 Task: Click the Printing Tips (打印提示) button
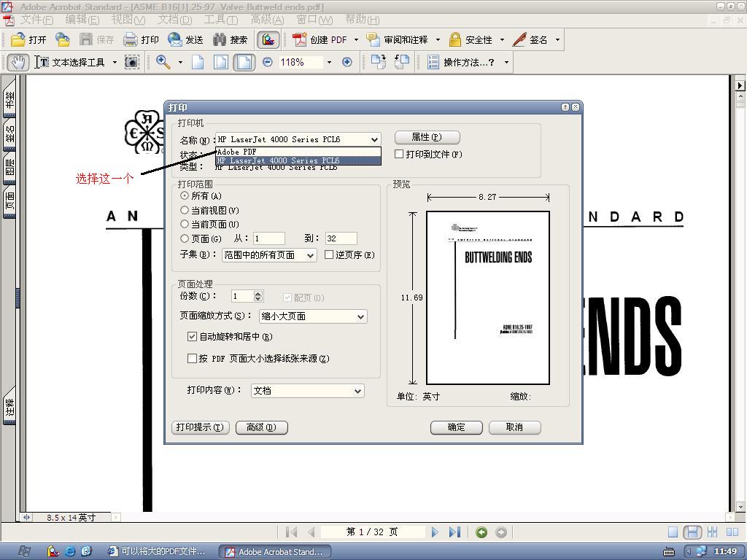pos(200,427)
